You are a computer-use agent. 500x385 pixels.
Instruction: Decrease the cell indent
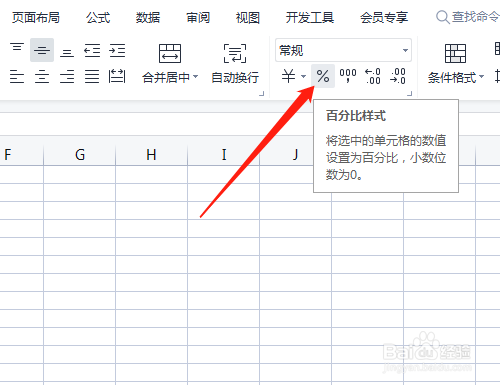pyautogui.click(x=92, y=50)
